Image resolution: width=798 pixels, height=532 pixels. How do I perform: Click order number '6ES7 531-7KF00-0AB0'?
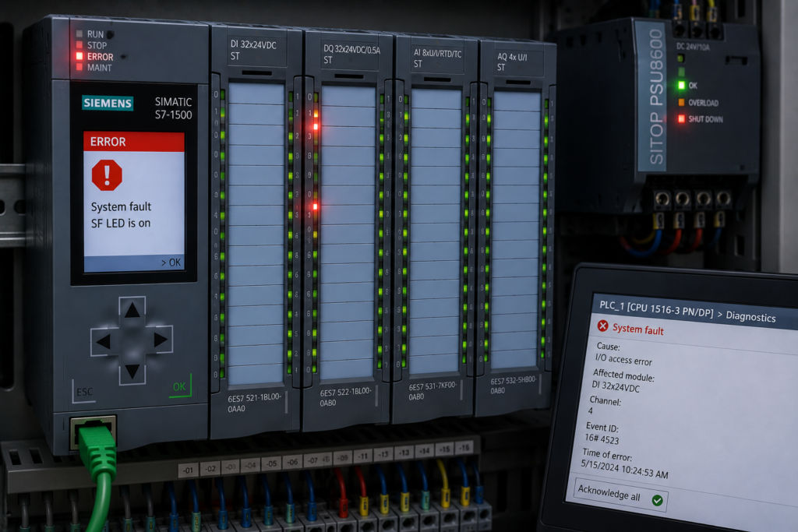click(433, 391)
